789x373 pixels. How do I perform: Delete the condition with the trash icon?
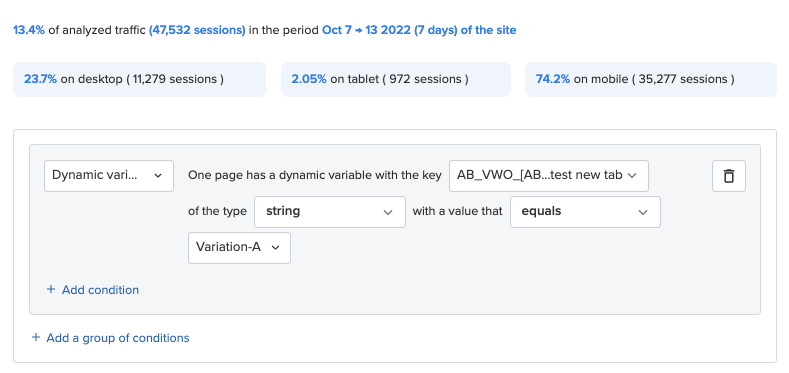click(729, 176)
